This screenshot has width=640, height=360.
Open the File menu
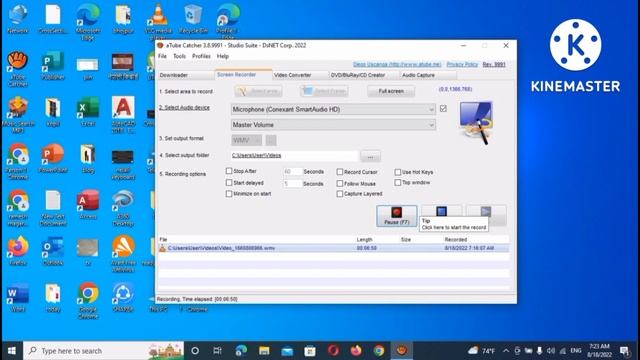tap(162, 56)
